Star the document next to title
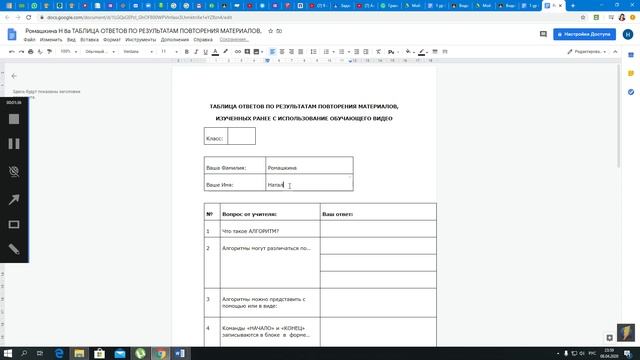Viewport: 640px width, 360px height. [x=270, y=31]
